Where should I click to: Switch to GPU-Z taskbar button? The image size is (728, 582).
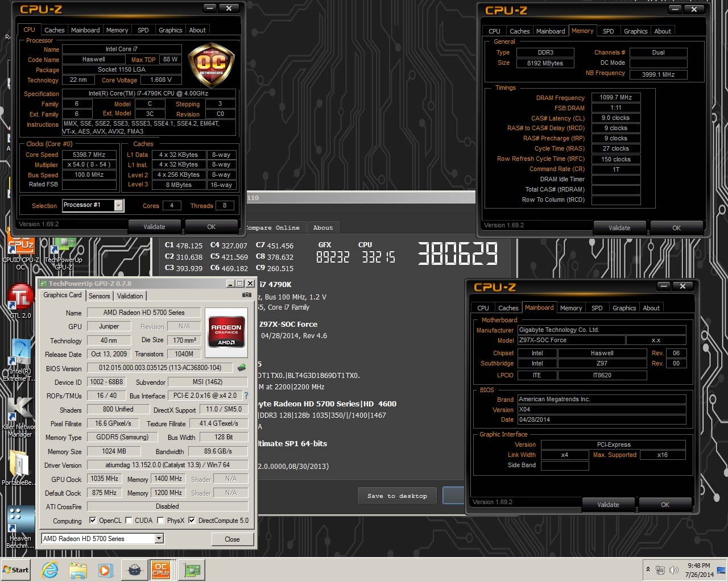192,570
